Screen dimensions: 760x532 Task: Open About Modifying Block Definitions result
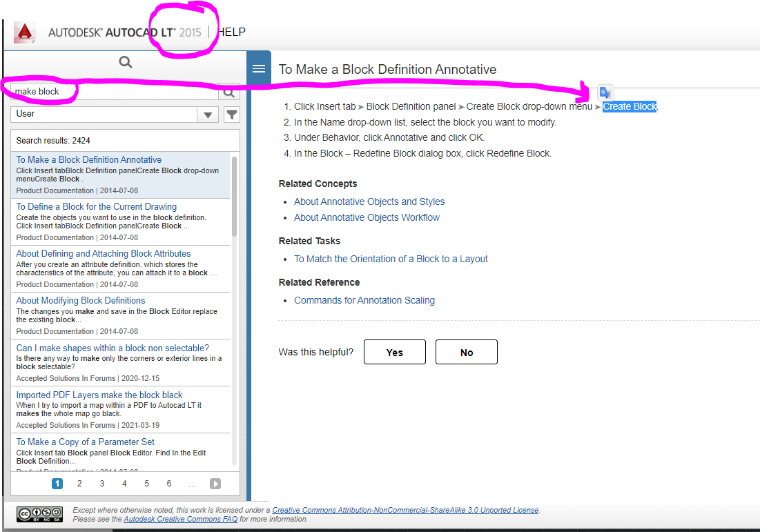point(81,300)
